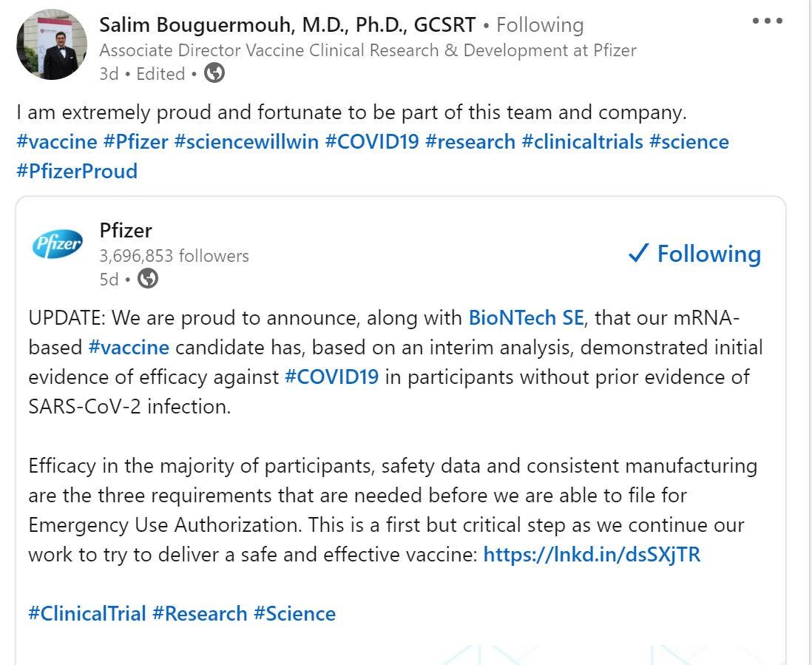This screenshot has width=812, height=665.
Task: Click the #research hashtag in Salim's post
Action: 470,142
